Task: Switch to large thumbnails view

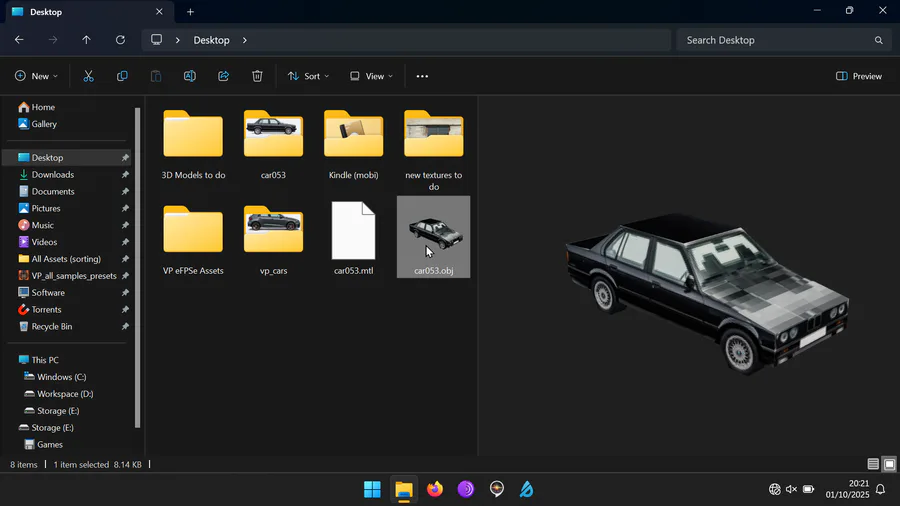Action: [889, 464]
